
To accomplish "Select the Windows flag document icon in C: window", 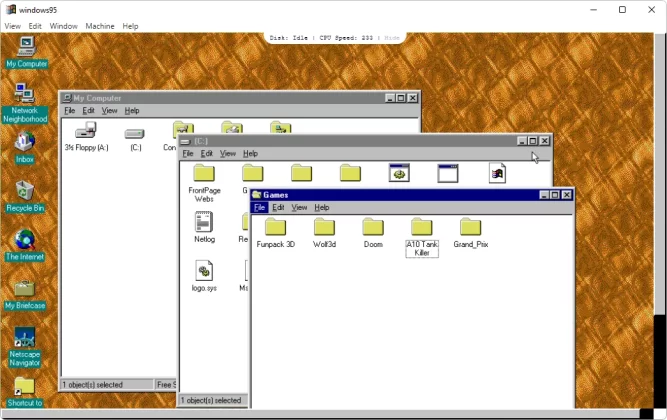I will pyautogui.click(x=497, y=173).
